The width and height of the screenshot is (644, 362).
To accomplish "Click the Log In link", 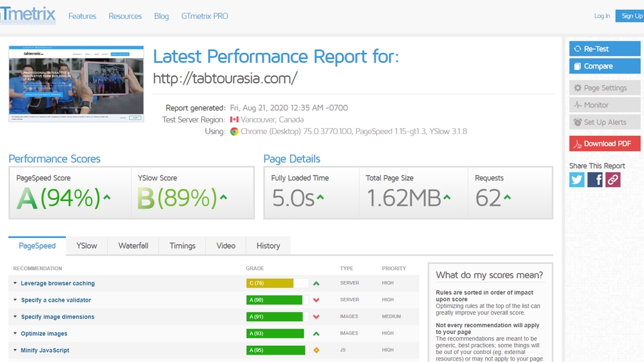I will point(602,16).
